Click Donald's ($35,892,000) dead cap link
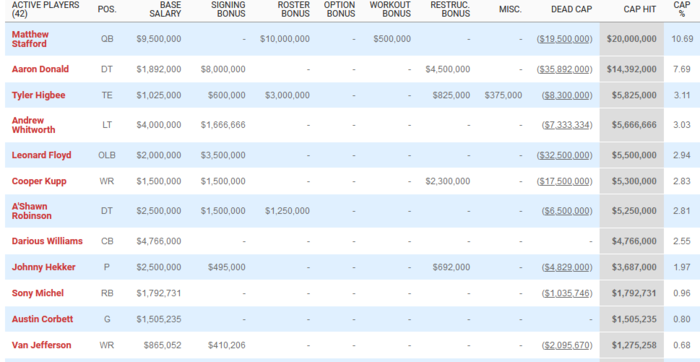 (x=564, y=69)
